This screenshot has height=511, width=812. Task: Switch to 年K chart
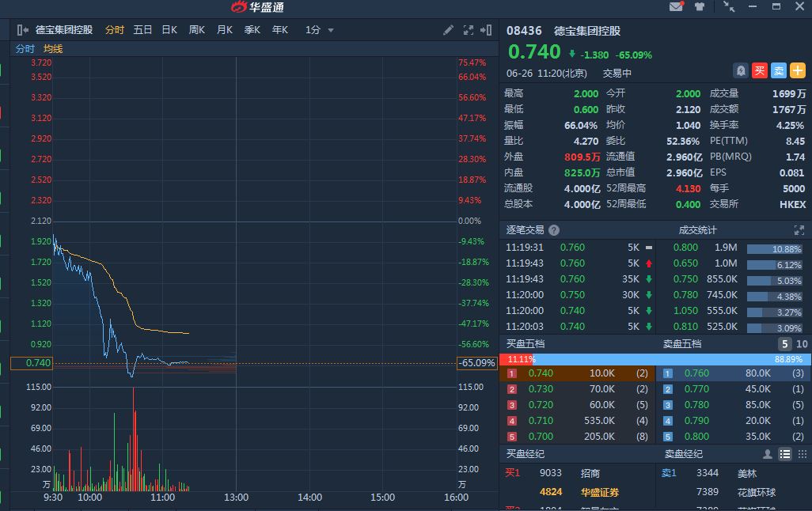(280, 30)
